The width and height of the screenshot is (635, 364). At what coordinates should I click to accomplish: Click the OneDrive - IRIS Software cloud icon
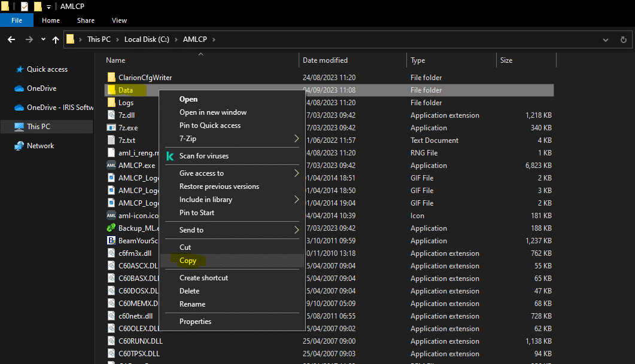click(19, 108)
